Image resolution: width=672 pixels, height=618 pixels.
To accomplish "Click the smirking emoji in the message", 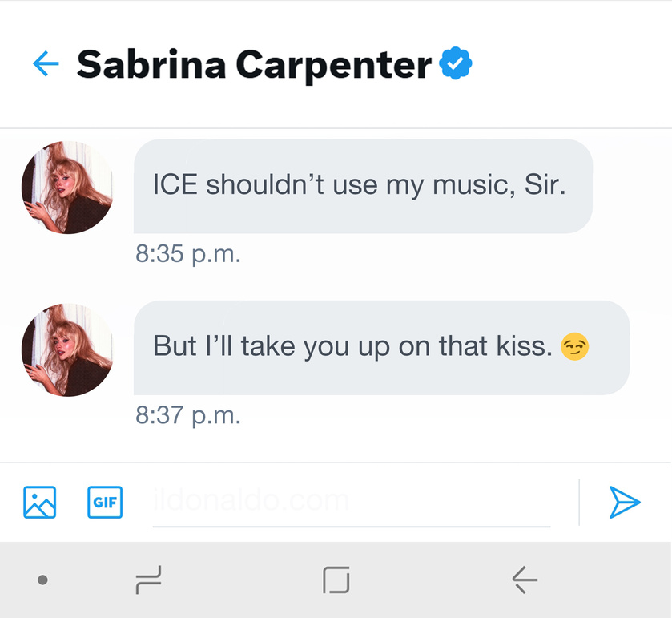I will (x=575, y=347).
